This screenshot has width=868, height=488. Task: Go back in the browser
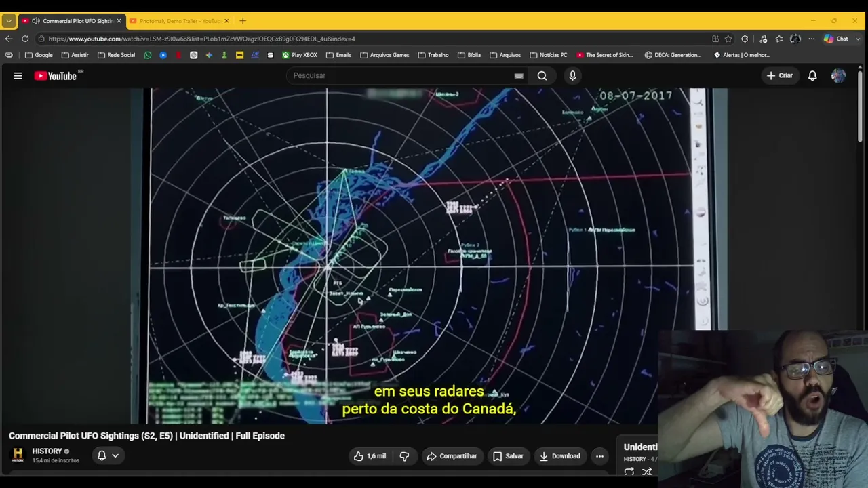[9, 39]
